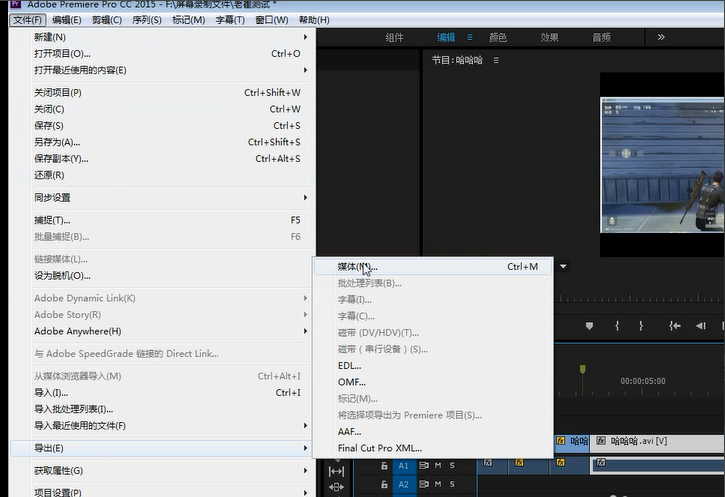The image size is (725, 497).
Task: Open the 节目 monitor panel menu icon
Action: coord(496,60)
